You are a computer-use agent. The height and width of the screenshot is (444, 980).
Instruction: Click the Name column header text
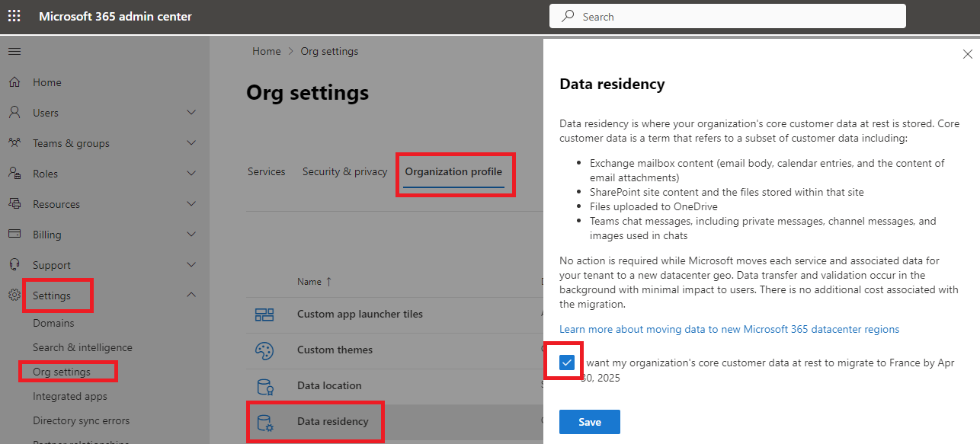click(309, 282)
